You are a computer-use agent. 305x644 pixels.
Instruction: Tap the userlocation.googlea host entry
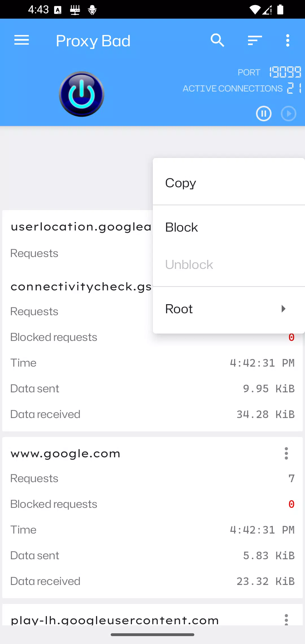point(81,227)
